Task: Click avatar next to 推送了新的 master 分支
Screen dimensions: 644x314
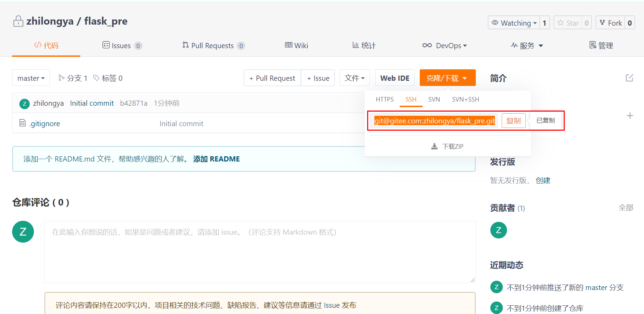Action: pos(497,287)
